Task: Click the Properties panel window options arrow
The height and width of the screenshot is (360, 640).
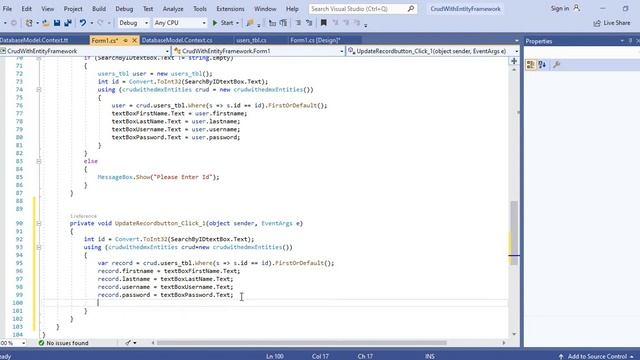Action: 622,41
